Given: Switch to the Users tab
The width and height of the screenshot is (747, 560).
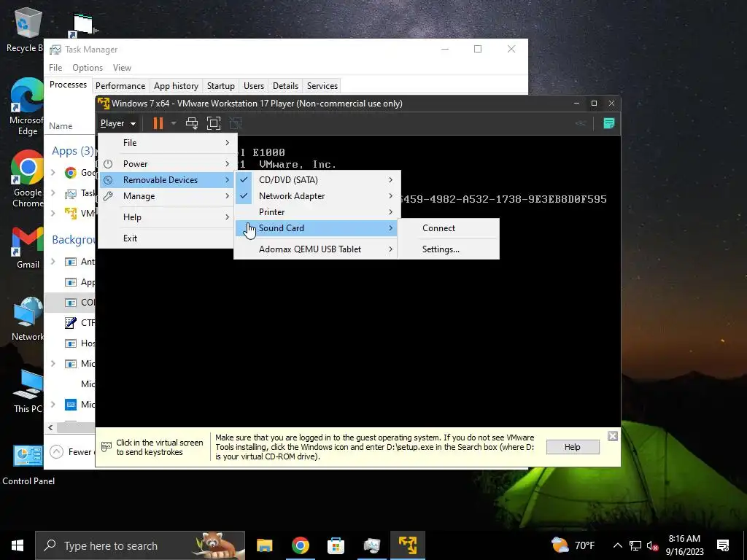Looking at the screenshot, I should (253, 86).
